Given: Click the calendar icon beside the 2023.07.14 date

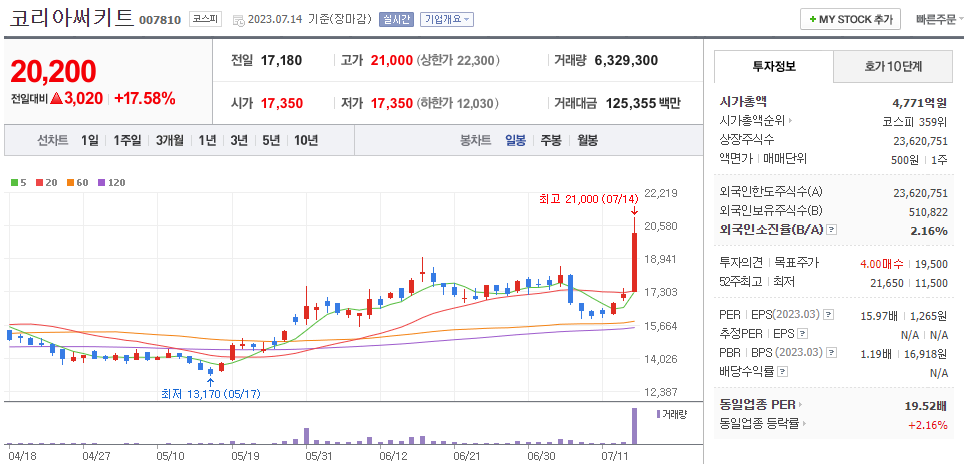Looking at the screenshot, I should [238, 20].
